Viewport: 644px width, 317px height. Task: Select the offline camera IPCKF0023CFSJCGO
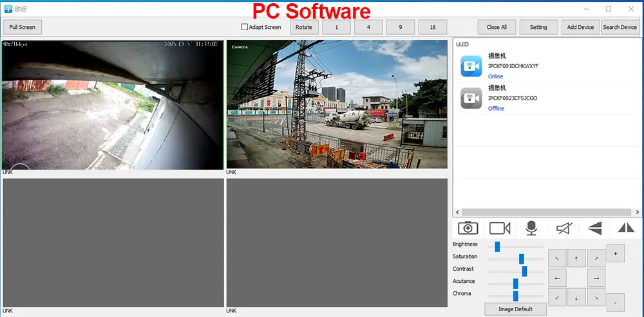point(512,98)
